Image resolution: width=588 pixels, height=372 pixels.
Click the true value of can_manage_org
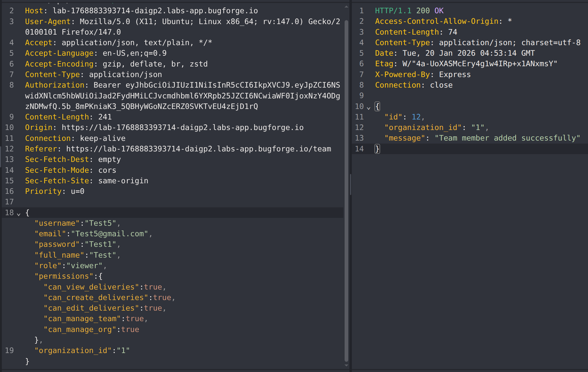130,330
